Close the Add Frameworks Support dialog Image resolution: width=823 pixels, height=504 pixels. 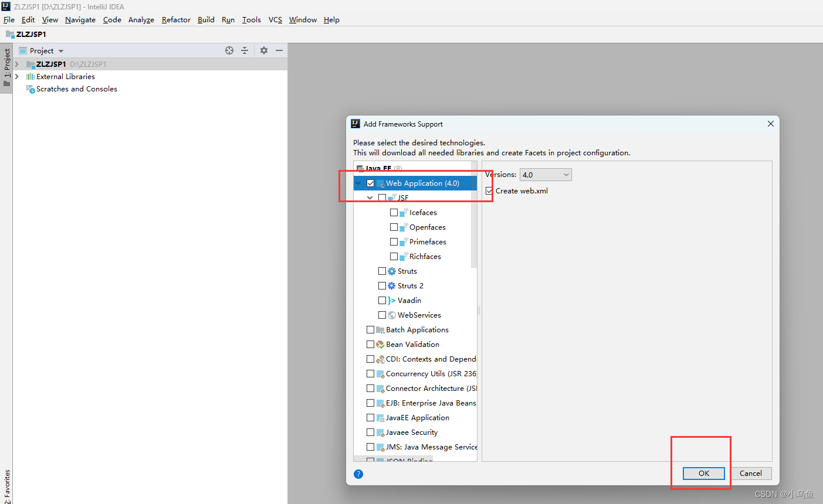[x=771, y=124]
